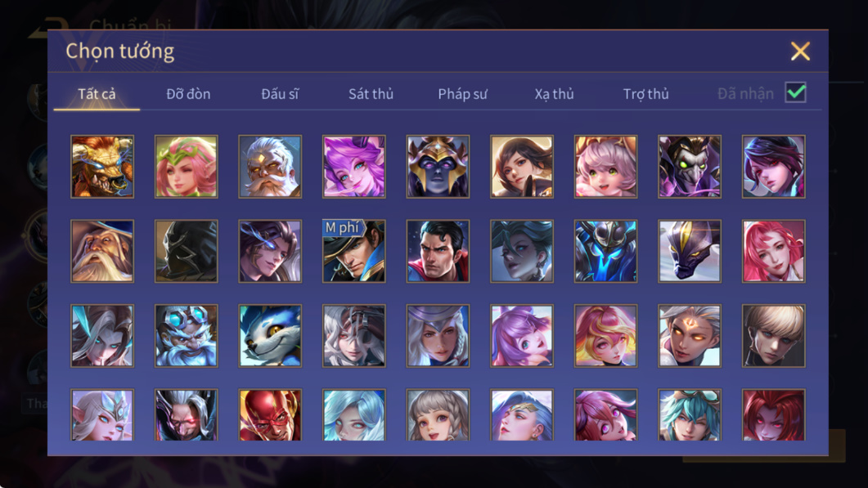Pick the gold-helmeted purple-eyed hero
The height and width of the screenshot is (488, 868).
(438, 167)
